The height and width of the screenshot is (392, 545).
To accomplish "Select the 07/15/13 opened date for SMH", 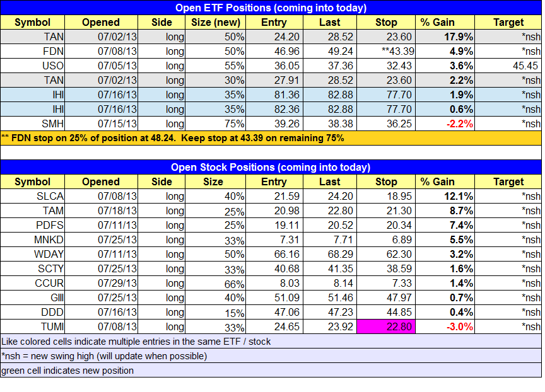I will click(x=101, y=124).
